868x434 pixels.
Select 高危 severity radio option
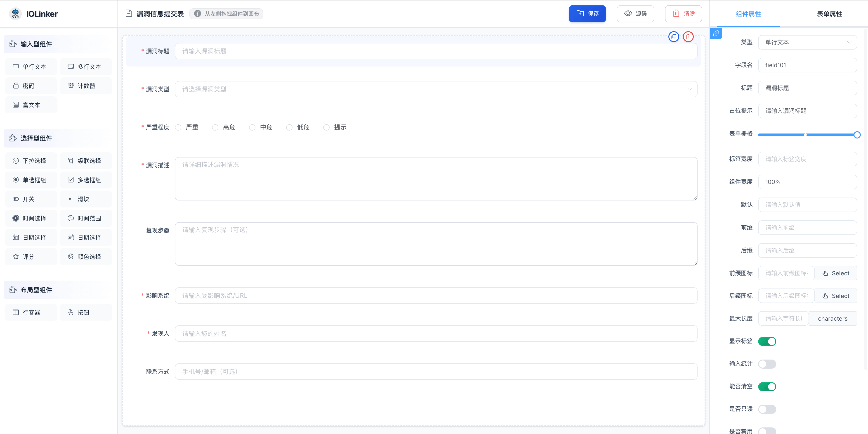point(224,127)
